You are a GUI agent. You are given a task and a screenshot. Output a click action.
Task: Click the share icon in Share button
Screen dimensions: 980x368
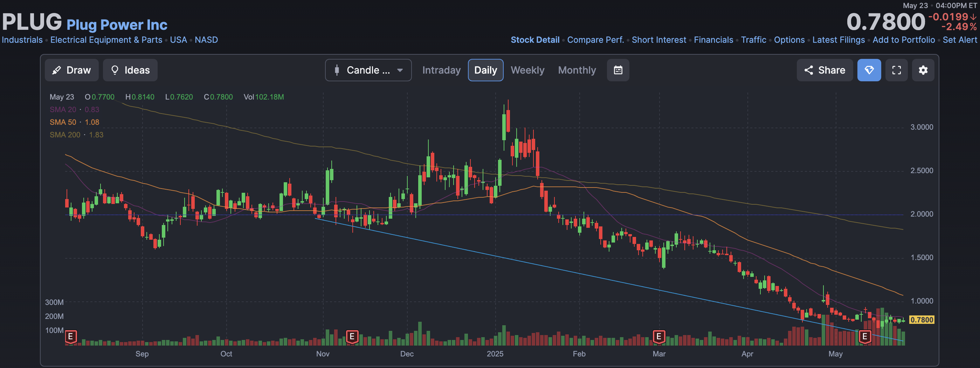(x=808, y=70)
